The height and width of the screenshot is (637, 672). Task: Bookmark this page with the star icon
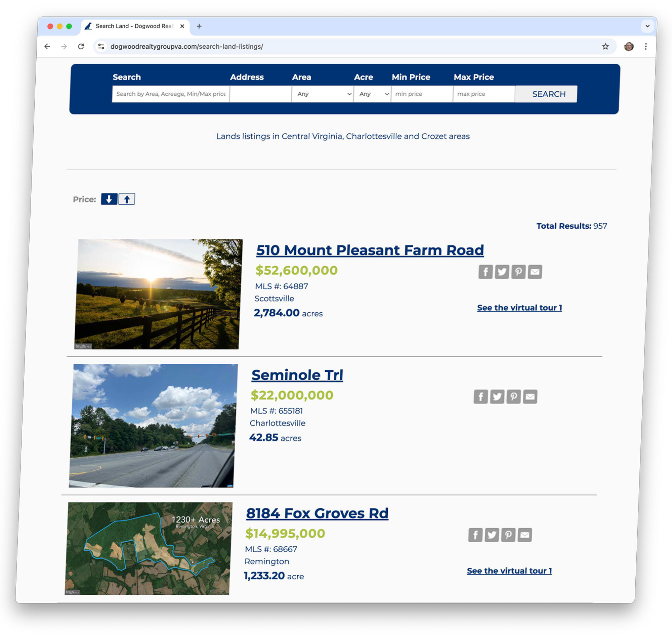[605, 47]
